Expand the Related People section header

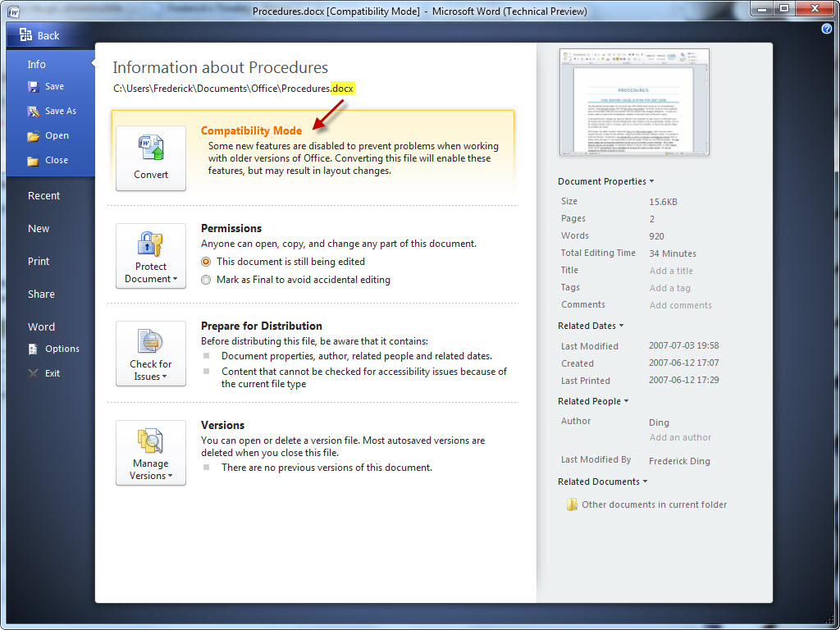point(593,401)
